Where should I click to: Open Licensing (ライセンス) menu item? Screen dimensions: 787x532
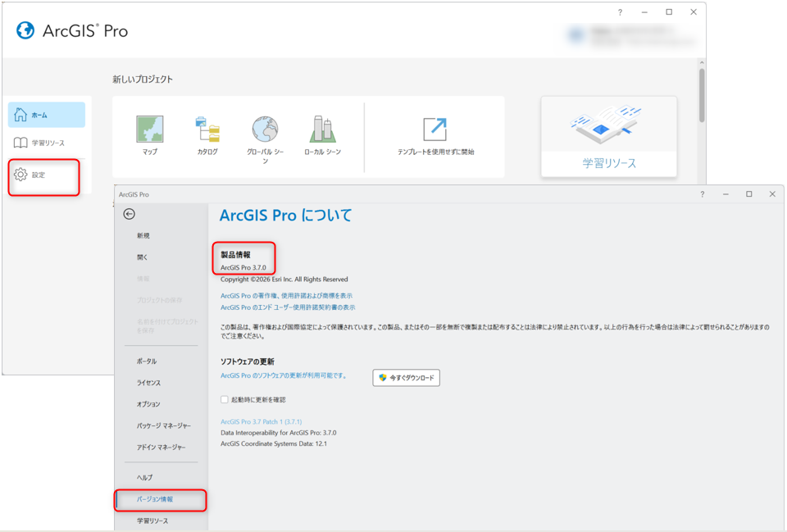pos(148,383)
